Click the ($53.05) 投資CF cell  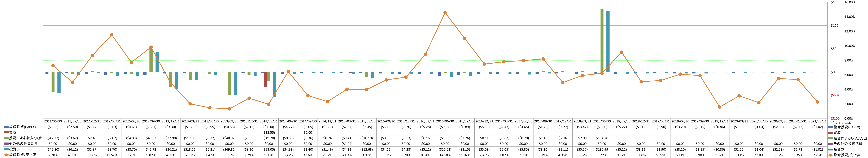(269, 150)
